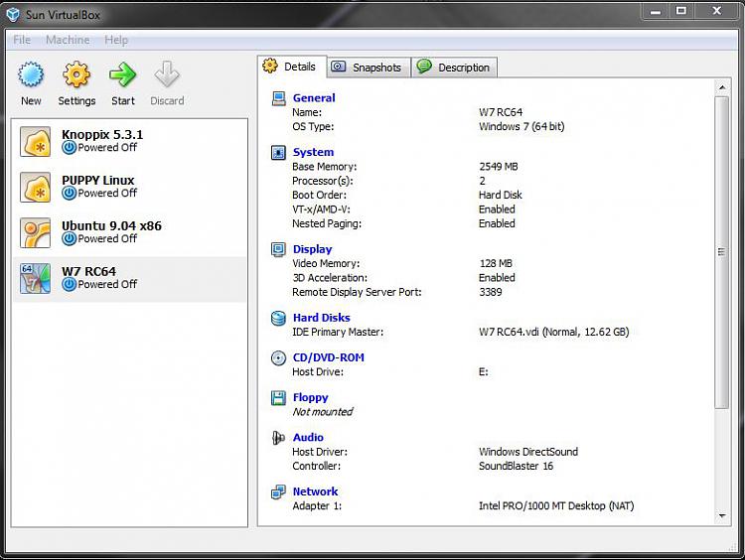Click the details scrollbar down arrow
This screenshot has width=745, height=560.
(722, 516)
